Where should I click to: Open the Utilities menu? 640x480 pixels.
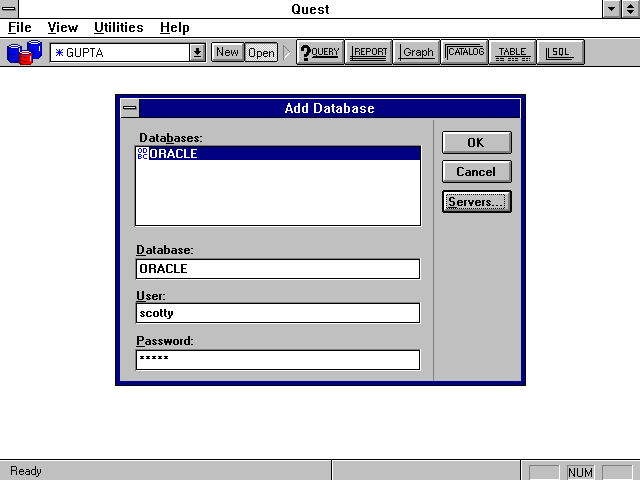pyautogui.click(x=118, y=28)
